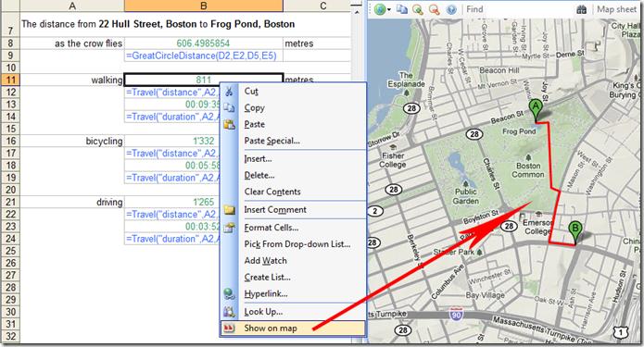Click the Copy icon in context menu

[x=229, y=108]
